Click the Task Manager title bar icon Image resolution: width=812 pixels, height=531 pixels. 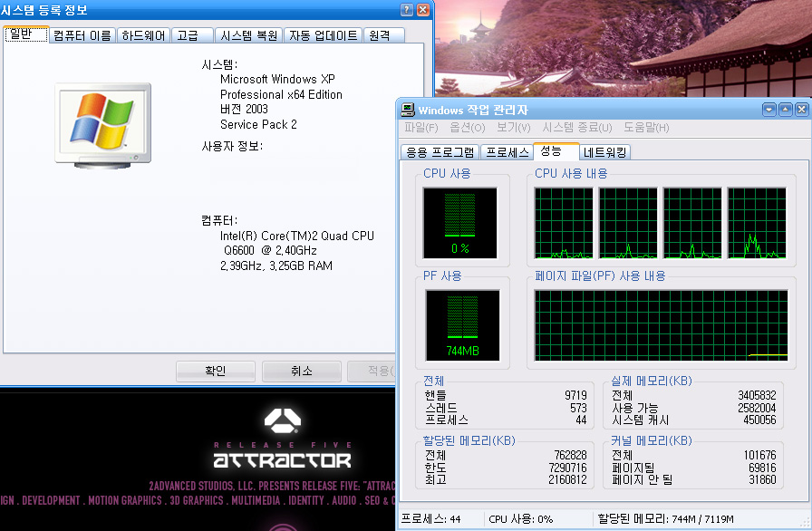tap(408, 110)
